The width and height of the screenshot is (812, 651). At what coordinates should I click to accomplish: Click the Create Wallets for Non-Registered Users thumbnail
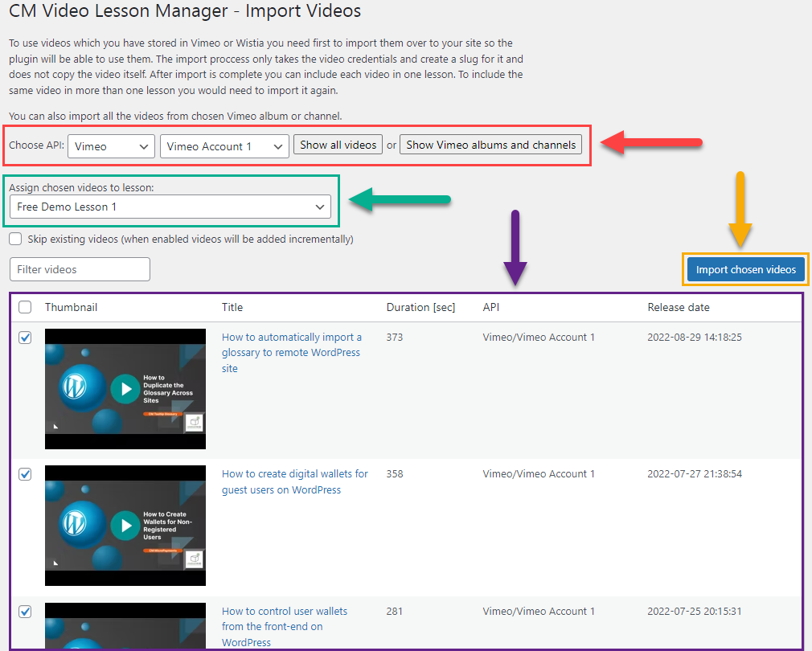(x=125, y=526)
